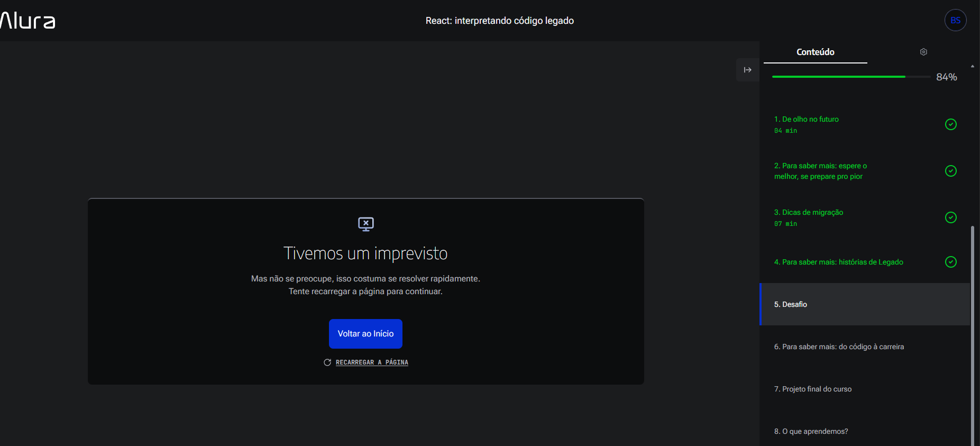The width and height of the screenshot is (980, 446).
Task: Click the Alura logo
Action: (28, 21)
